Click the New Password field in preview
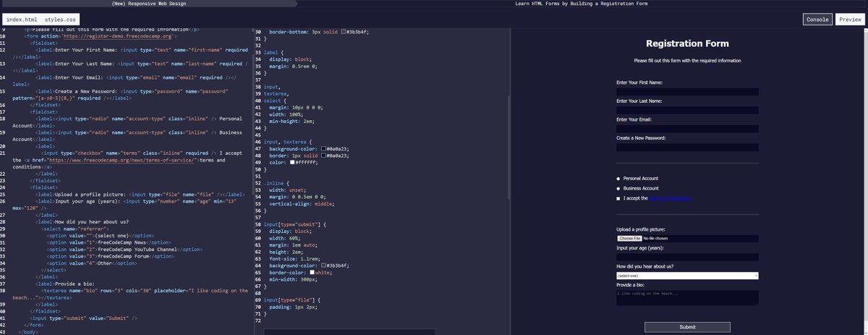This screenshot has width=868, height=335. pos(687,147)
